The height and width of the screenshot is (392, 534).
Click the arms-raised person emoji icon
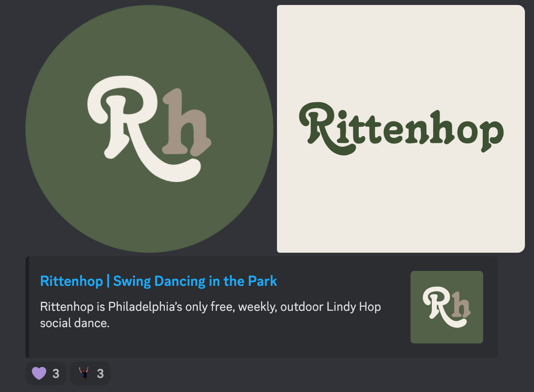click(83, 373)
